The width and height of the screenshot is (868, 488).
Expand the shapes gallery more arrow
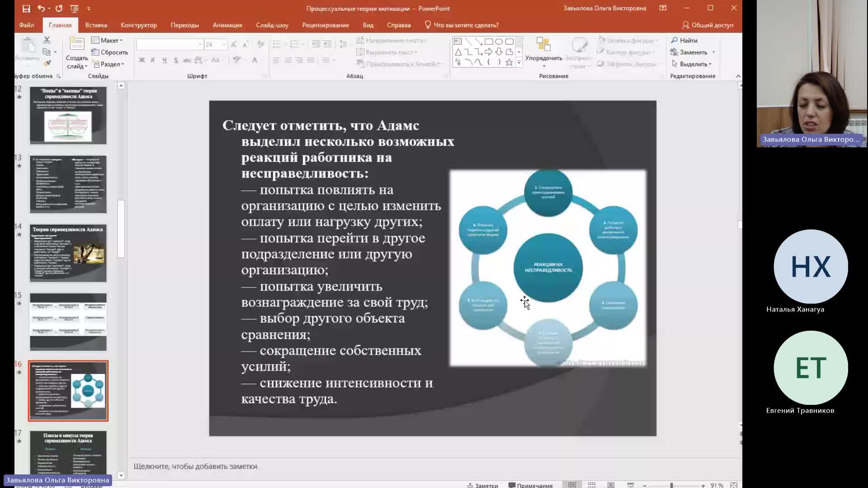519,62
